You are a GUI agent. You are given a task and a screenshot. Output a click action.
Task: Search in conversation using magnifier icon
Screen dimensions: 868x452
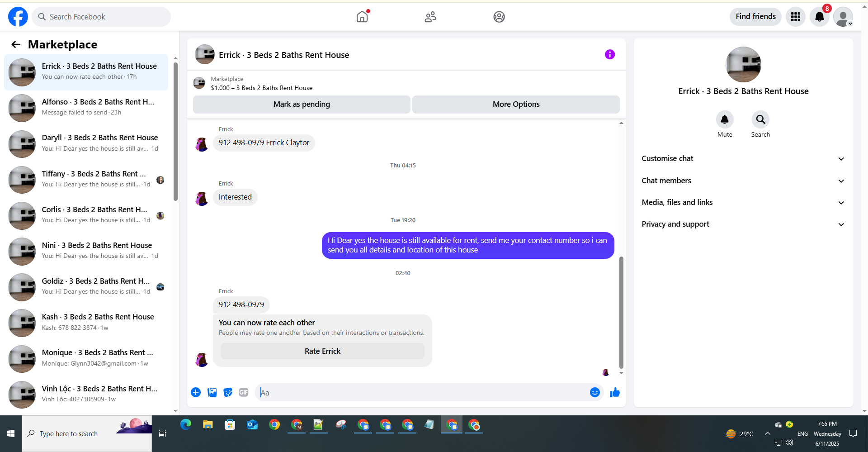pyautogui.click(x=760, y=119)
